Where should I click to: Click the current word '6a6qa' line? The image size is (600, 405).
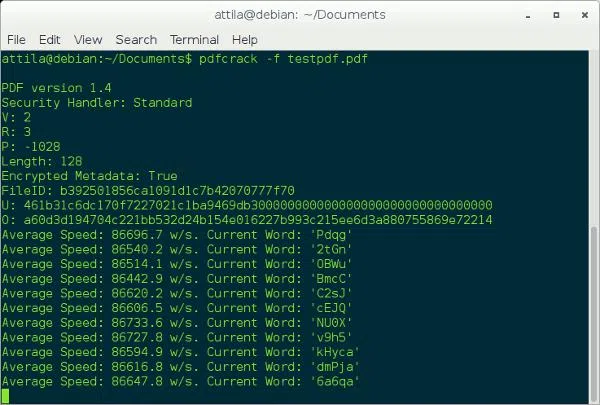point(180,381)
